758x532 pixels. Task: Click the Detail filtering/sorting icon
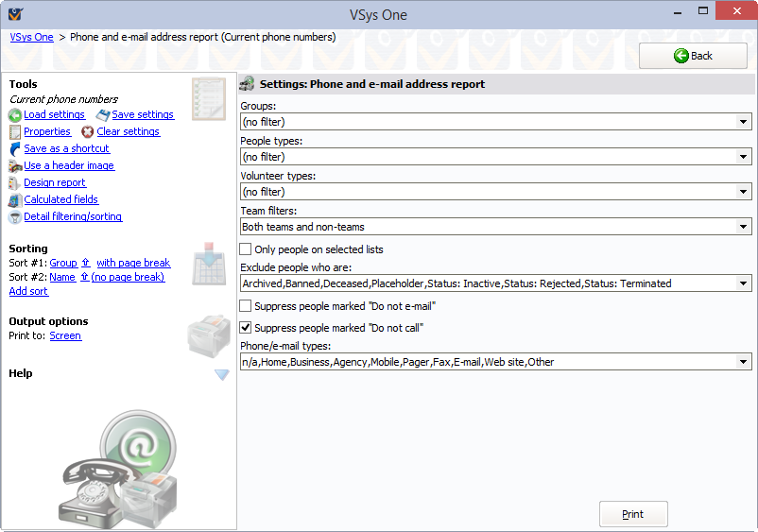click(x=15, y=217)
